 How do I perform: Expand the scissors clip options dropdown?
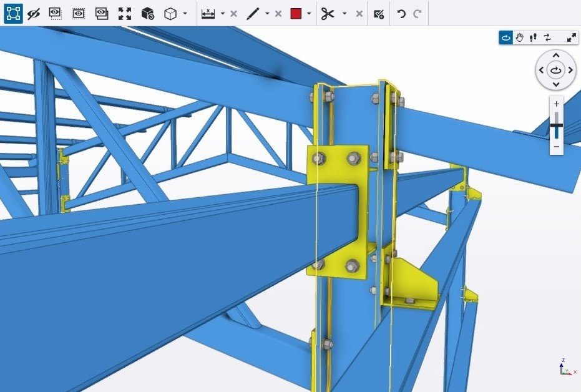[x=344, y=14]
